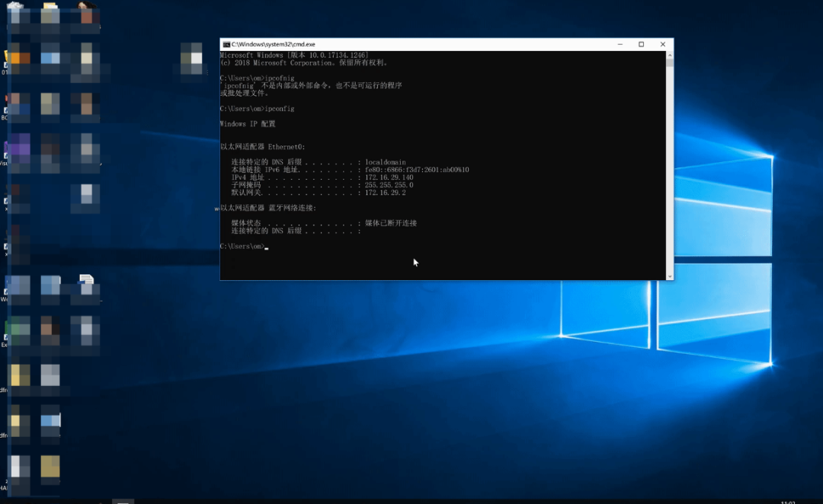Click the line '或批处理文件。'
This screenshot has width=823, height=504.
(x=245, y=94)
